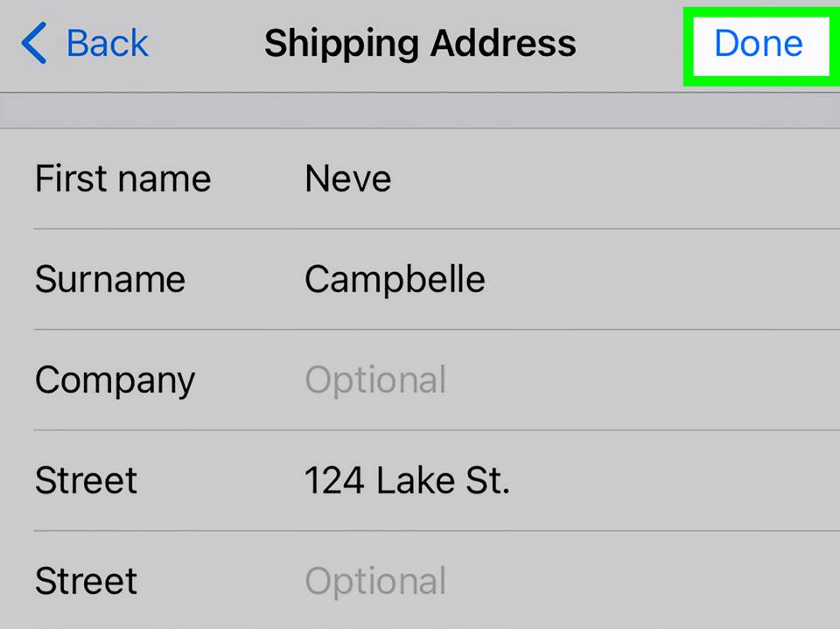Image resolution: width=840 pixels, height=629 pixels.
Task: Edit the Surname field containing Campbelle
Action: click(x=395, y=280)
